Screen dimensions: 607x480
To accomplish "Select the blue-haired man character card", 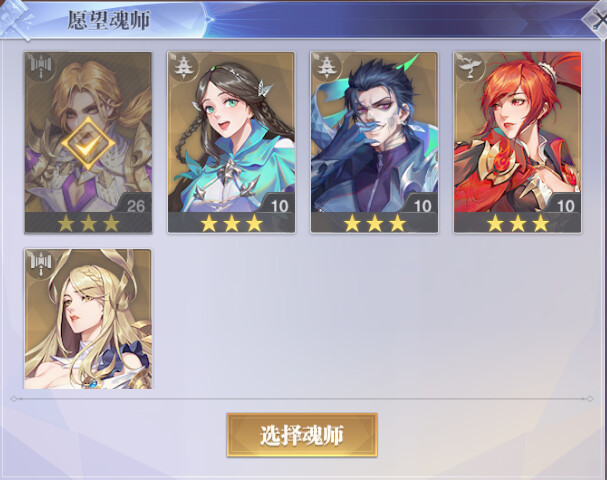I will click(x=374, y=142).
